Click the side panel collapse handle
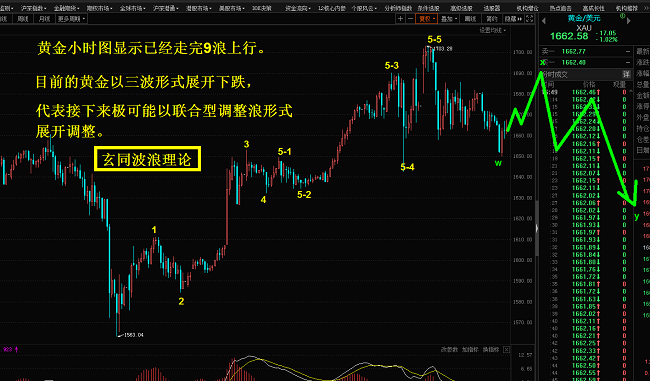This screenshot has height=381, width=650. point(537,228)
